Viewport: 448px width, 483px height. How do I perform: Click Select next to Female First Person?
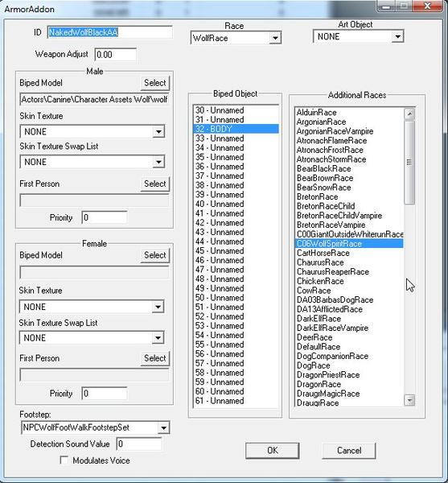pyautogui.click(x=154, y=358)
